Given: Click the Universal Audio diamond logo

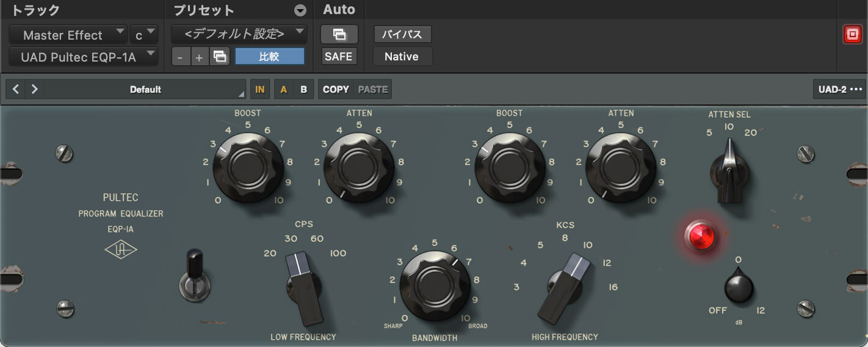Looking at the screenshot, I should pos(121,250).
